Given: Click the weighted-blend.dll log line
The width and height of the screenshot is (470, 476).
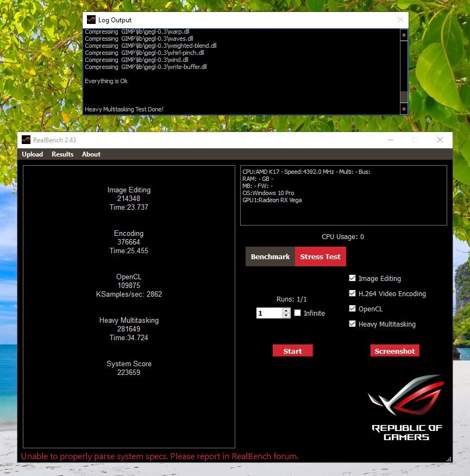Looking at the screenshot, I should coord(151,46).
